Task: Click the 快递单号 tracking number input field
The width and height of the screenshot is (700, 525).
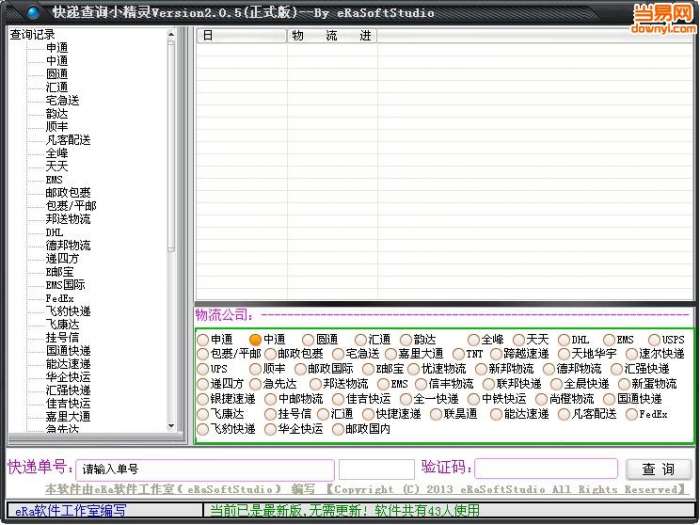Action: [205, 470]
